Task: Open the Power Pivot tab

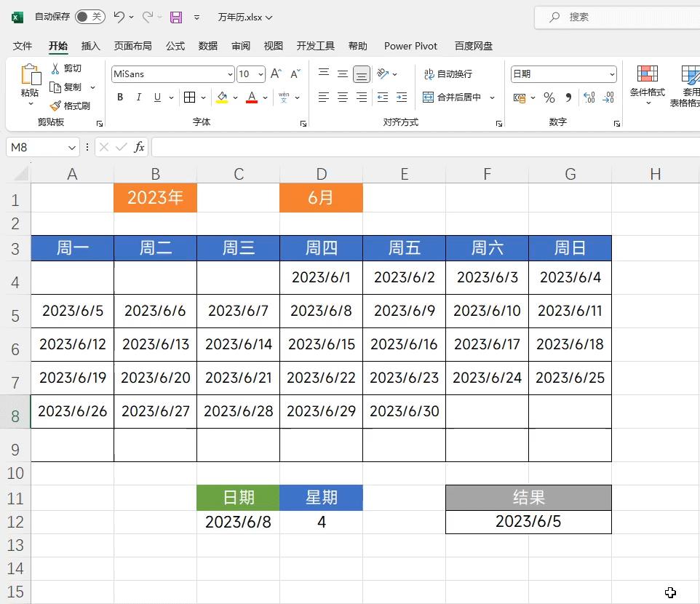Action: pos(410,45)
